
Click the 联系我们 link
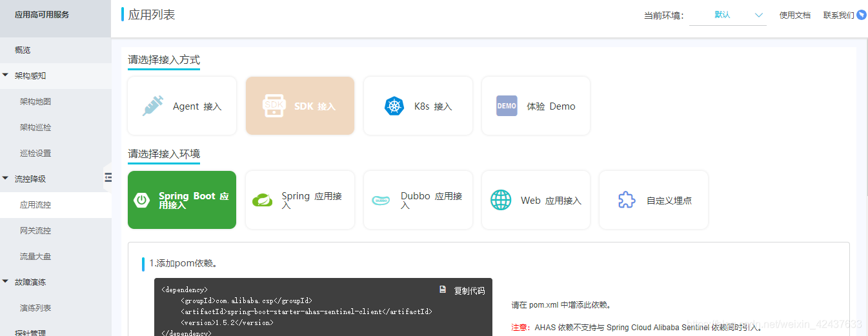coord(838,15)
